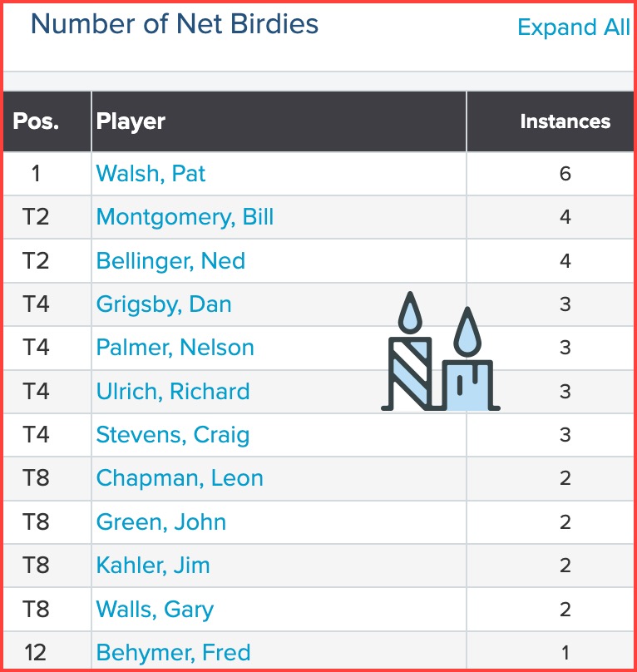Expand all rows with Expand All

(x=573, y=27)
